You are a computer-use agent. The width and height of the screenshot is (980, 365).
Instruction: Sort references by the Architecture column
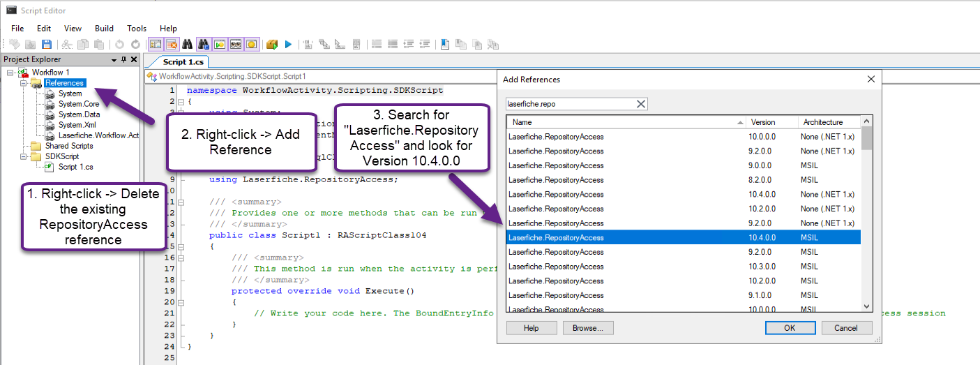pyautogui.click(x=829, y=122)
